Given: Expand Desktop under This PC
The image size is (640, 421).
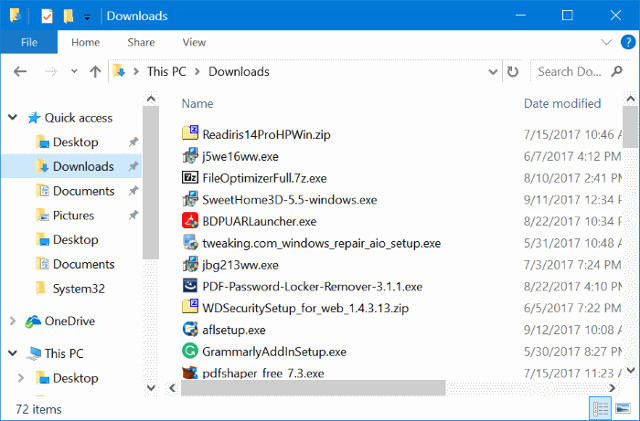Looking at the screenshot, I should pos(21,378).
